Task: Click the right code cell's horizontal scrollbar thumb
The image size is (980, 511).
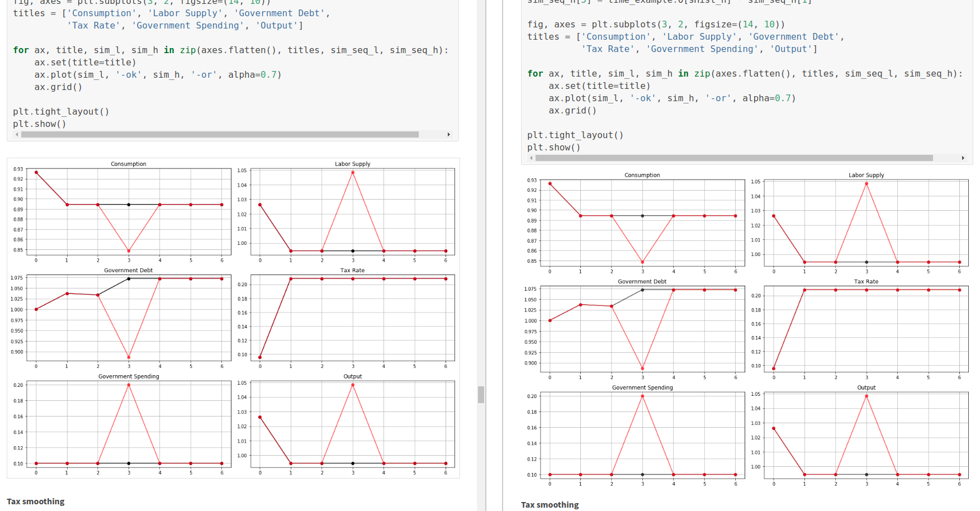Action: coord(734,158)
